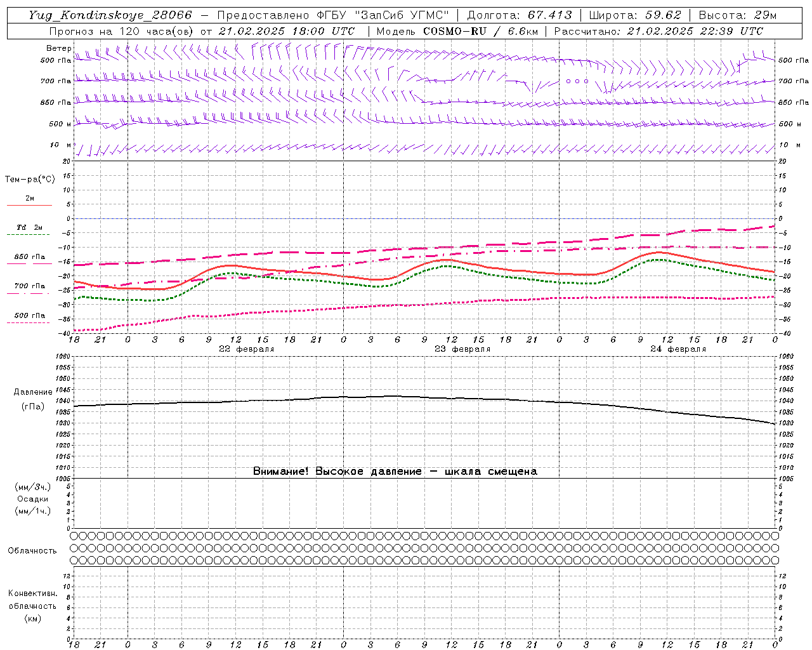Click the (мм/3ч.) precipitation unit label
812x650 pixels.
33,487
